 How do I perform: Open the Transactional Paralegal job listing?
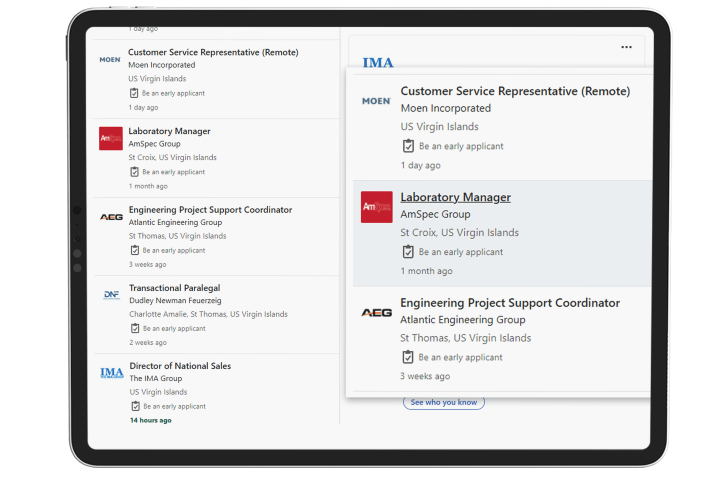click(175, 288)
